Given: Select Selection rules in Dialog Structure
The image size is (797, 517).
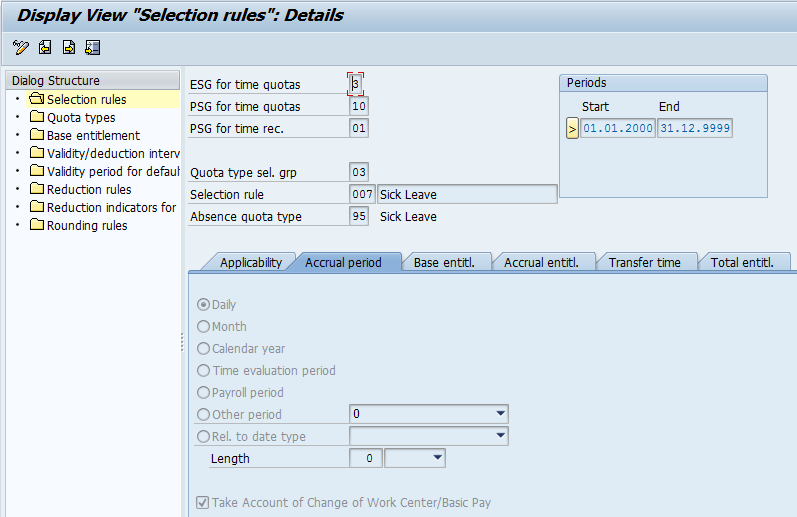Looking at the screenshot, I should coord(86,100).
